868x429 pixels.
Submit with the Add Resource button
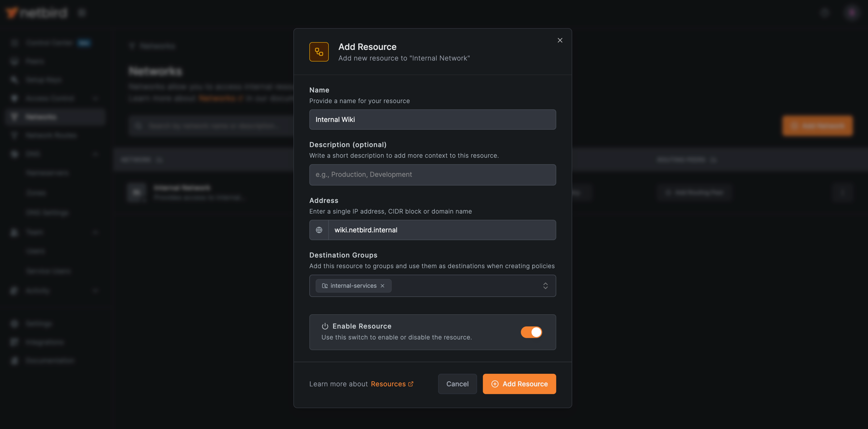[519, 384]
